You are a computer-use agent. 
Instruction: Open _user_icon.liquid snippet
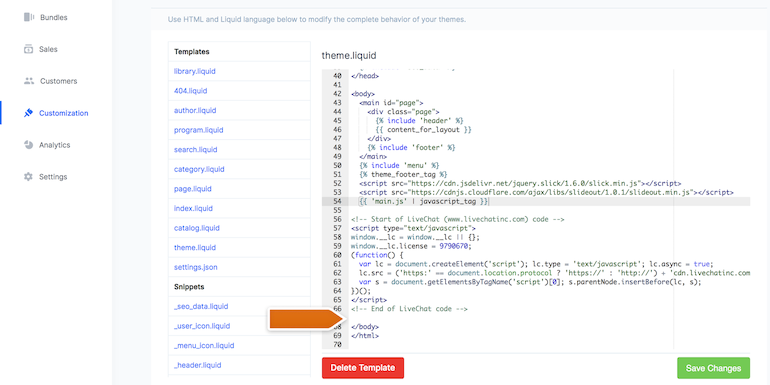[202, 326]
